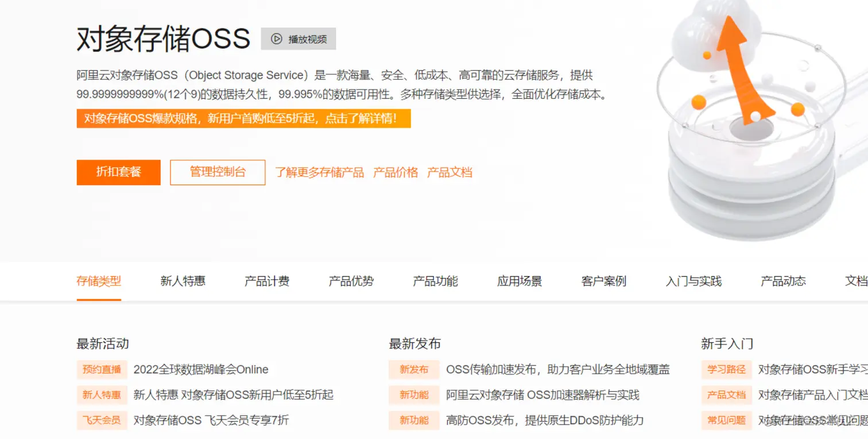
Task: Open 高防OSS发布，提供原生DDoS防护能力 link
Action: coord(545,420)
